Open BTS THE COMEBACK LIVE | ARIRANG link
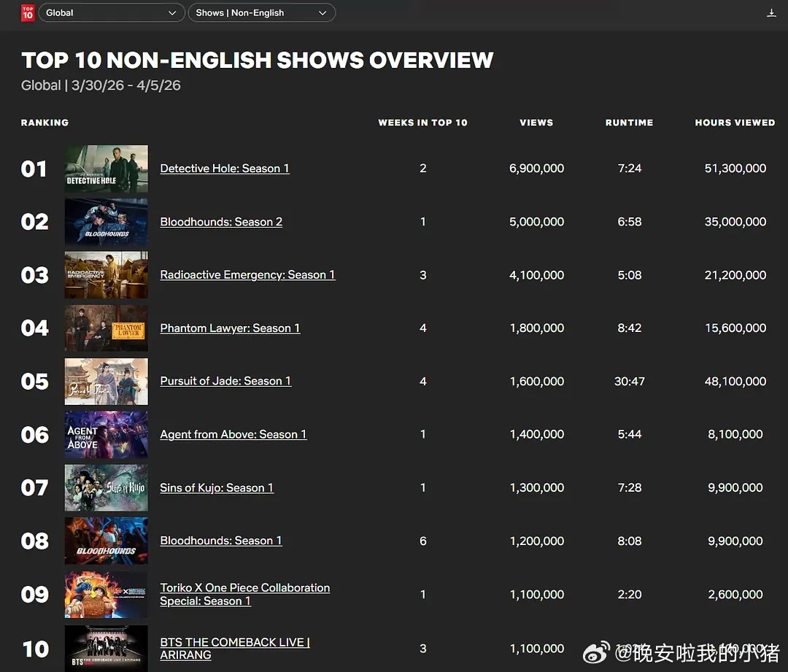This screenshot has height=672, width=788. click(235, 649)
